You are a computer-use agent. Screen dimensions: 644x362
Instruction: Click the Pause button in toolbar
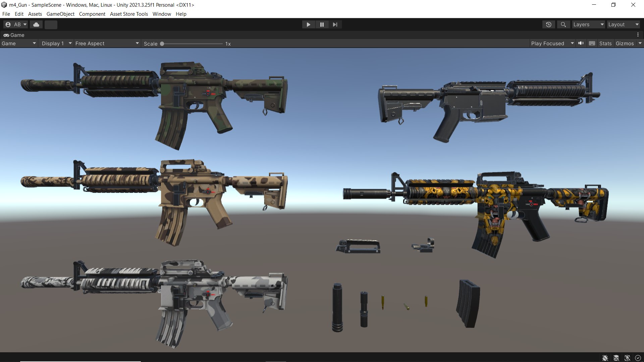[x=322, y=24]
